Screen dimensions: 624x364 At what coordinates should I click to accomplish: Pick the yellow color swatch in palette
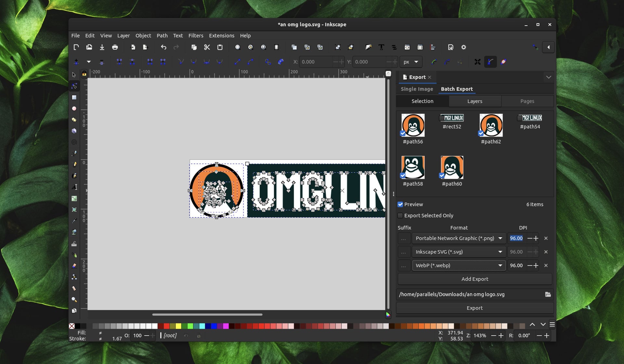point(178,326)
